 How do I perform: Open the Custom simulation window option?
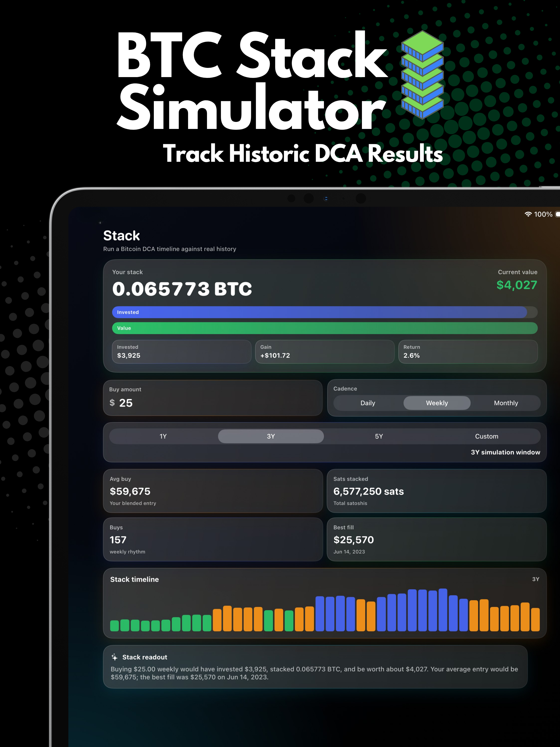point(486,436)
